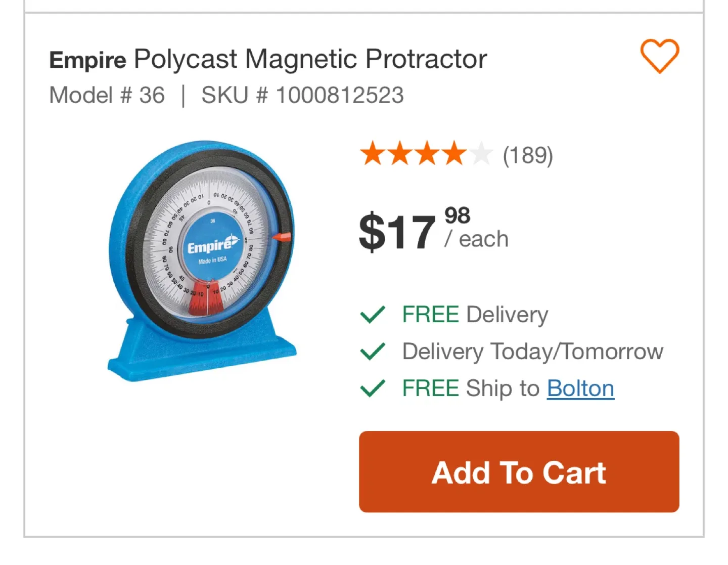Click the FREE Delivery checkmark icon
The width and height of the screenshot is (728, 565).
(x=373, y=315)
